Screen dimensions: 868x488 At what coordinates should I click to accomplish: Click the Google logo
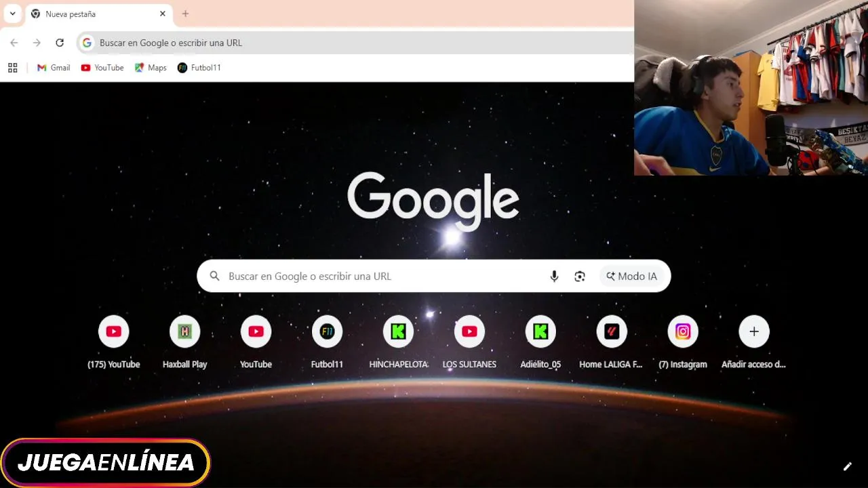click(x=433, y=201)
